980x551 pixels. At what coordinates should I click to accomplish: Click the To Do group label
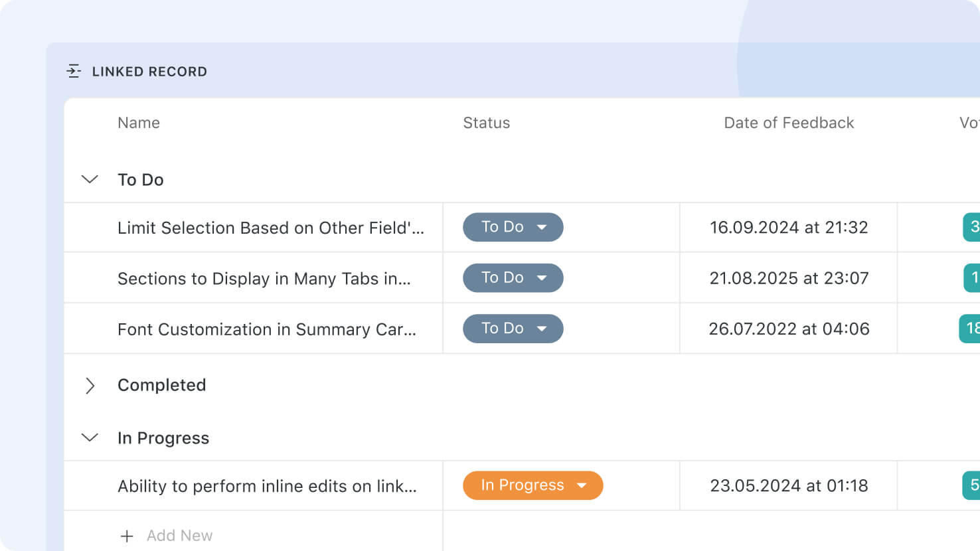(x=141, y=180)
